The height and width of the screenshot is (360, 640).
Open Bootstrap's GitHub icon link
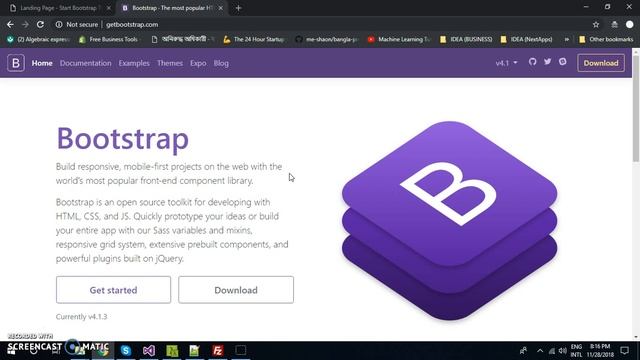click(x=532, y=62)
